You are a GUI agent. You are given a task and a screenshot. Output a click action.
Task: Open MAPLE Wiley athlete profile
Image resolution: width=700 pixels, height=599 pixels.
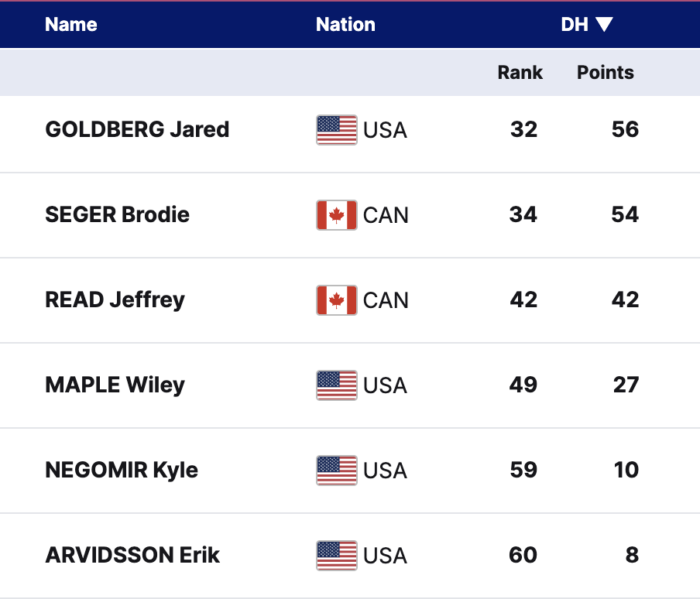tap(115, 385)
